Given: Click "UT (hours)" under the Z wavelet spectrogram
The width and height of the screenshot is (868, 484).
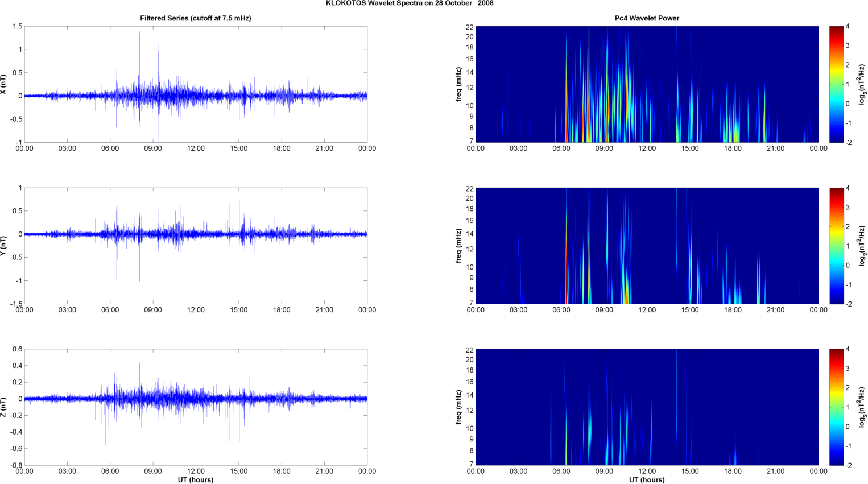Looking at the screenshot, I should pyautogui.click(x=647, y=480).
